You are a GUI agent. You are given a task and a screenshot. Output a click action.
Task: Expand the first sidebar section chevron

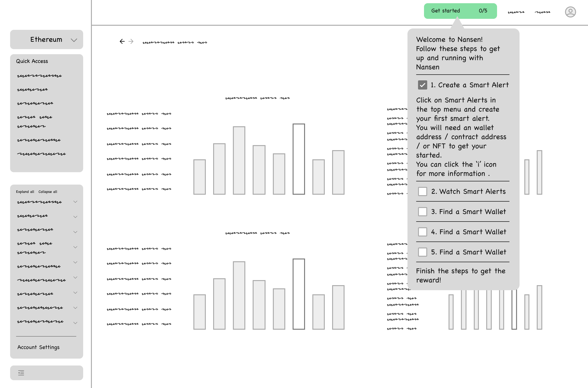[x=75, y=202]
